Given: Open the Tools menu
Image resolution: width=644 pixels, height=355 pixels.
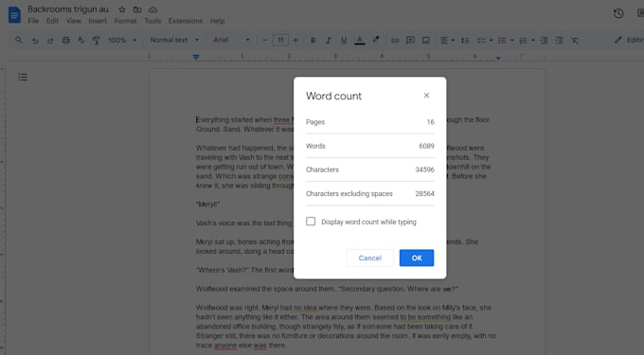Looking at the screenshot, I should tap(152, 21).
